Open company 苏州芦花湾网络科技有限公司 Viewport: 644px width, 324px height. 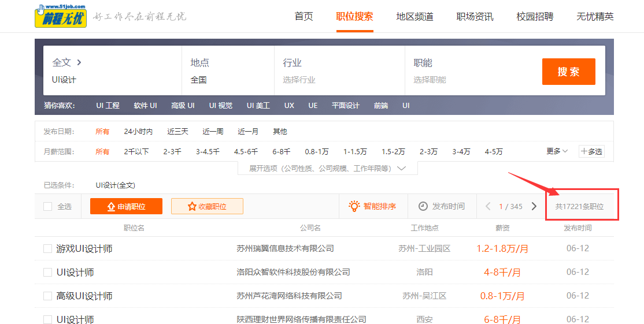click(x=289, y=296)
